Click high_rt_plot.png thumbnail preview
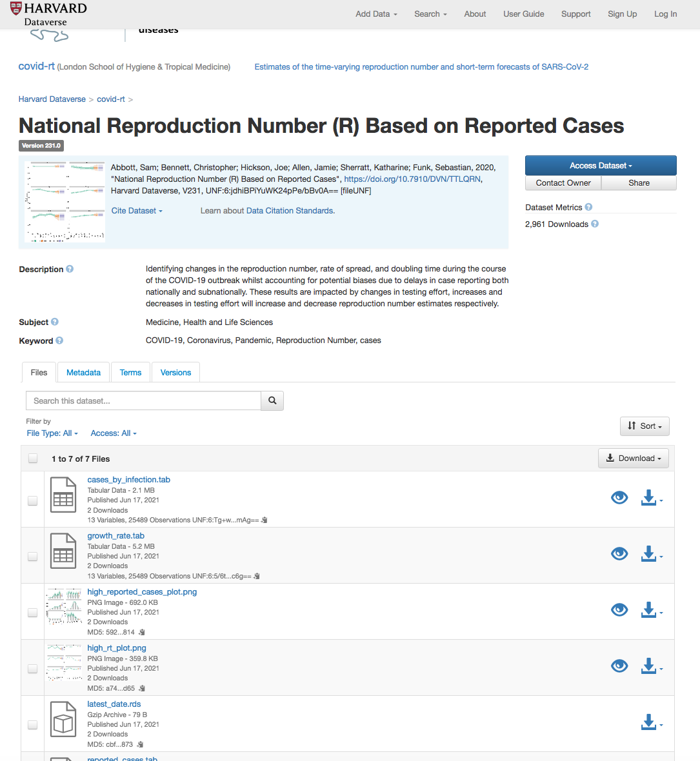The width and height of the screenshot is (700, 761). pyautogui.click(x=64, y=662)
